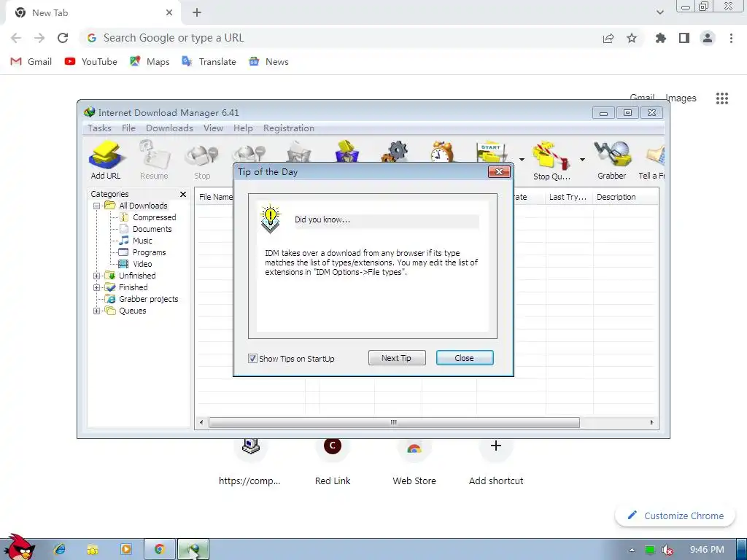Click the Stop toolbar icon

click(x=202, y=160)
